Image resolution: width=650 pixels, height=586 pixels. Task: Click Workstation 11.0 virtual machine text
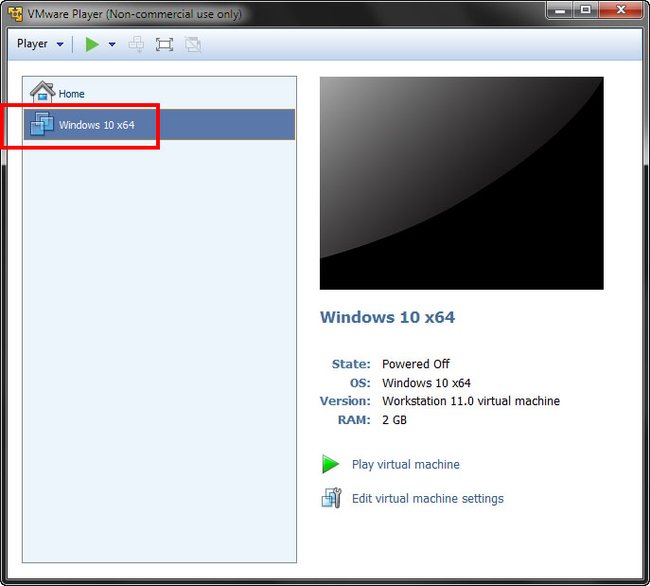click(471, 401)
